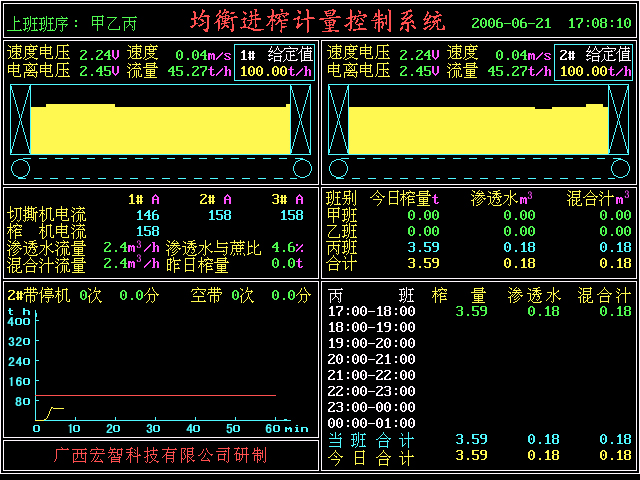This screenshot has height=480, width=640.
Task: Select 2#带停机 0次 counter
Action: pyautogui.click(x=54, y=295)
